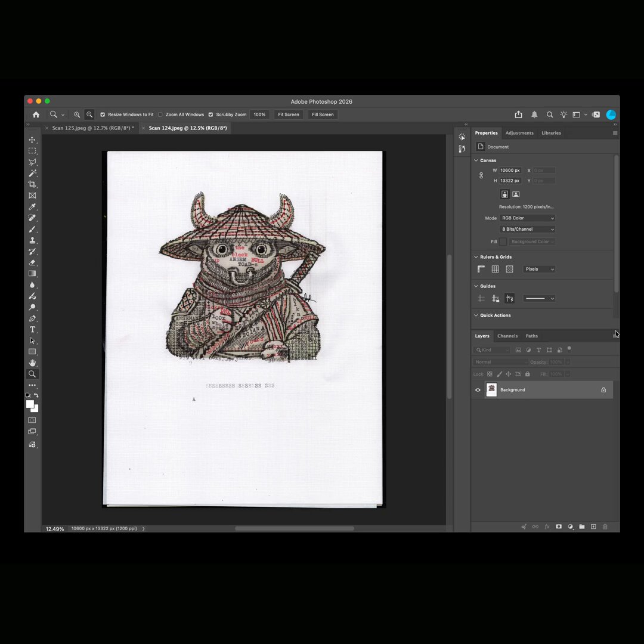
Task: Click the Home icon in options bar
Action: (36, 114)
